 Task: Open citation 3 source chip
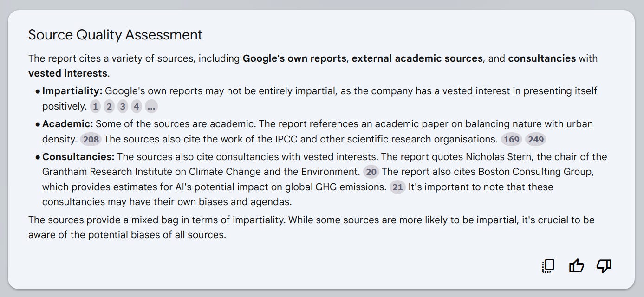tap(123, 107)
